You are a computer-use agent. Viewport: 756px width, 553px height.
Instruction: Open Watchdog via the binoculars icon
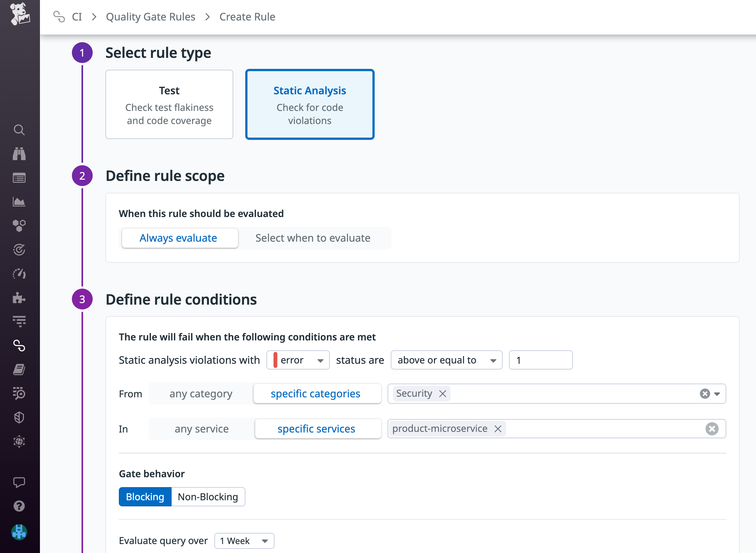(x=19, y=154)
